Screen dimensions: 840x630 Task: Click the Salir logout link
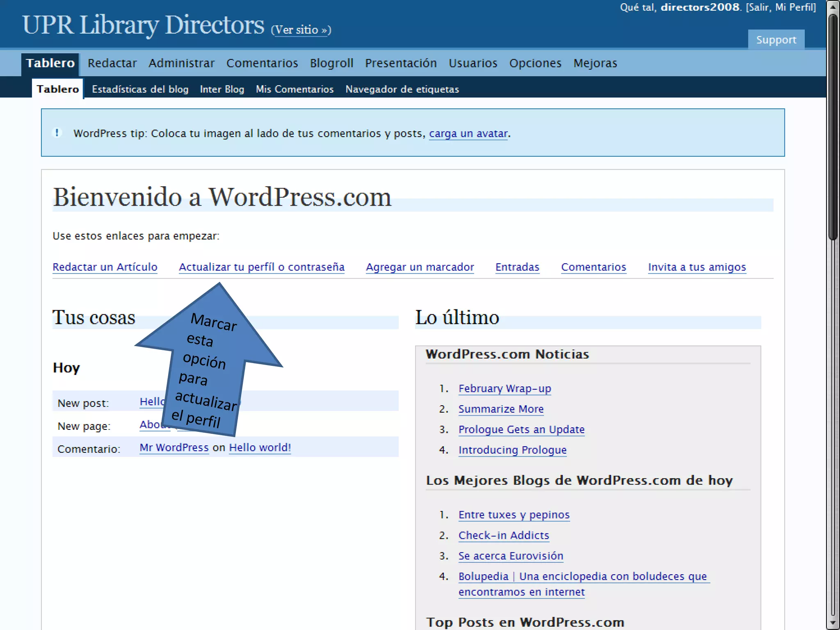point(759,7)
